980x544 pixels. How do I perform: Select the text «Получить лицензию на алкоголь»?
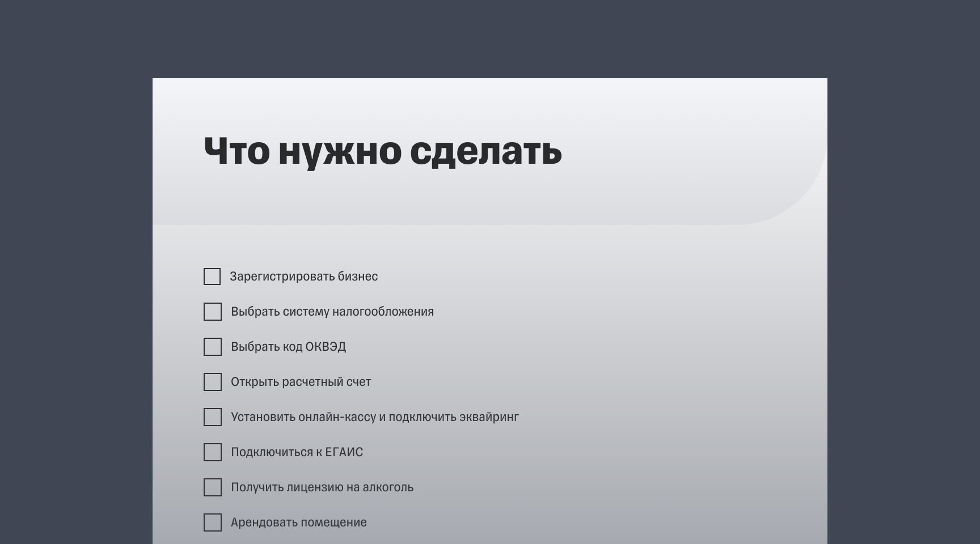pyautogui.click(x=322, y=487)
